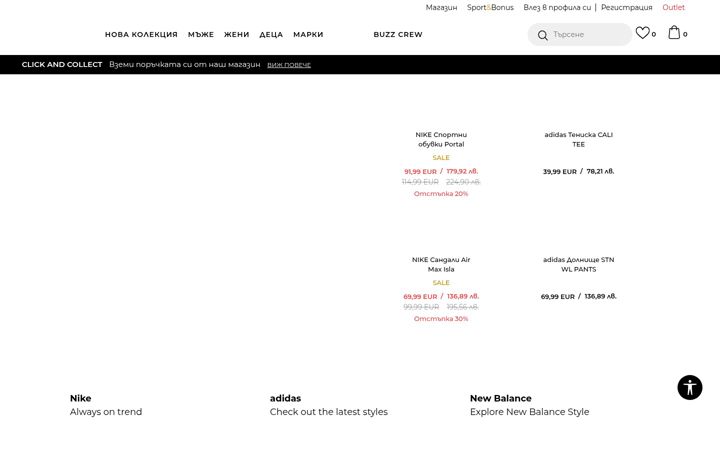720x450 pixels.
Task: Click Вземи поръчката си от наш магазин text
Action: (x=185, y=65)
